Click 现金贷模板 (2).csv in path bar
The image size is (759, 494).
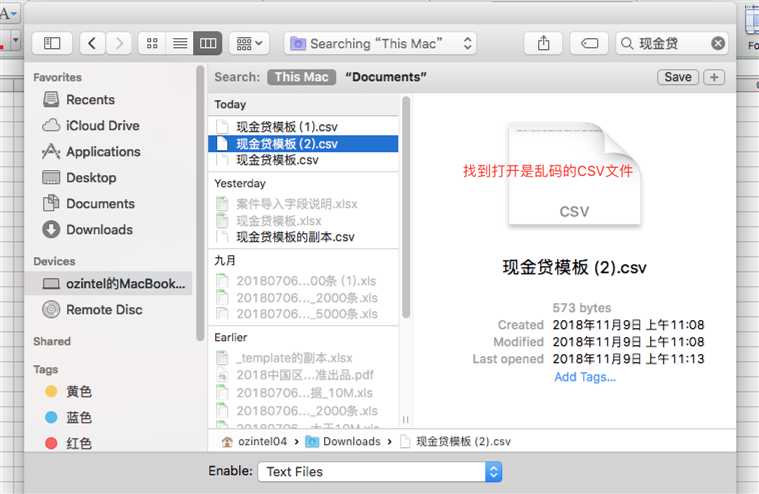click(x=456, y=441)
